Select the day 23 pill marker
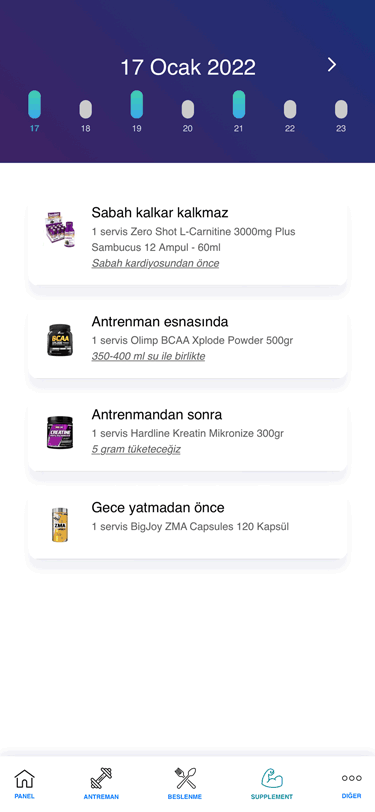 click(341, 109)
